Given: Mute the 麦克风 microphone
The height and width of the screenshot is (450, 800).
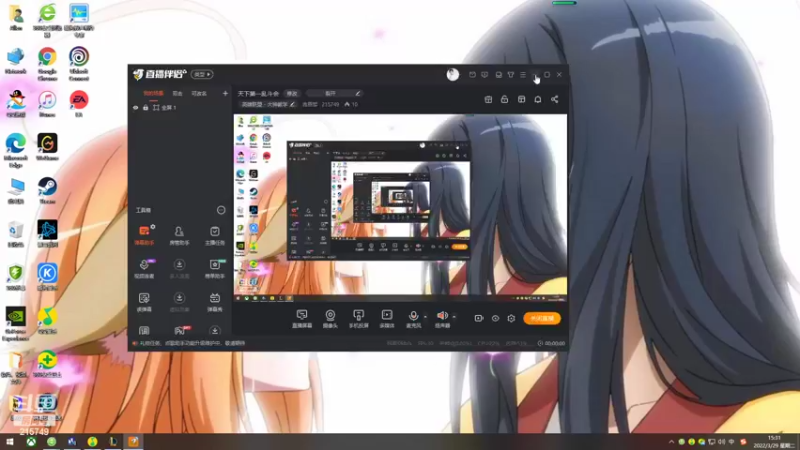Looking at the screenshot, I should click(x=413, y=319).
